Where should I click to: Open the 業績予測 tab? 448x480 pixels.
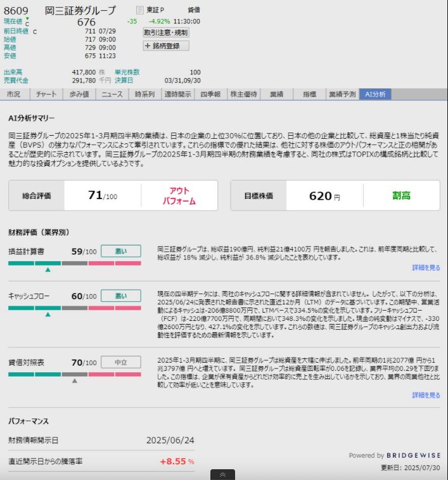(x=342, y=94)
